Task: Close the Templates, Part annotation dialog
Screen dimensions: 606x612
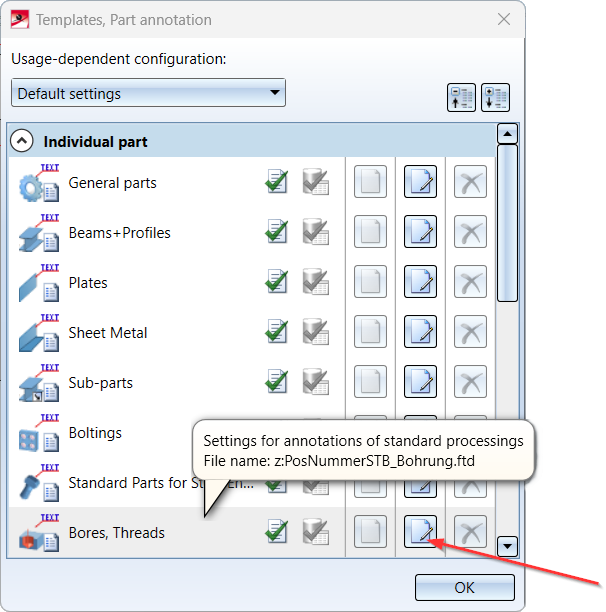Action: [504, 19]
